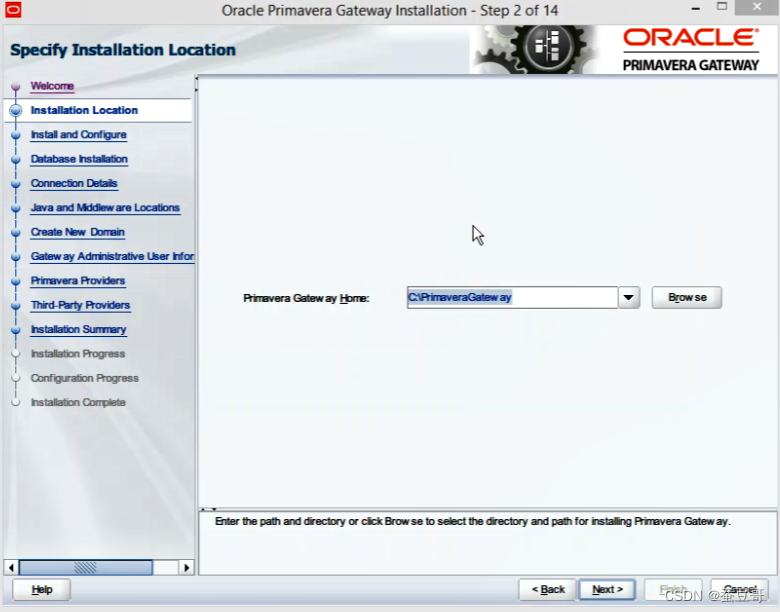Screen dimensions: 780x612
Task: Select the Installation Location step
Action: pos(84,110)
